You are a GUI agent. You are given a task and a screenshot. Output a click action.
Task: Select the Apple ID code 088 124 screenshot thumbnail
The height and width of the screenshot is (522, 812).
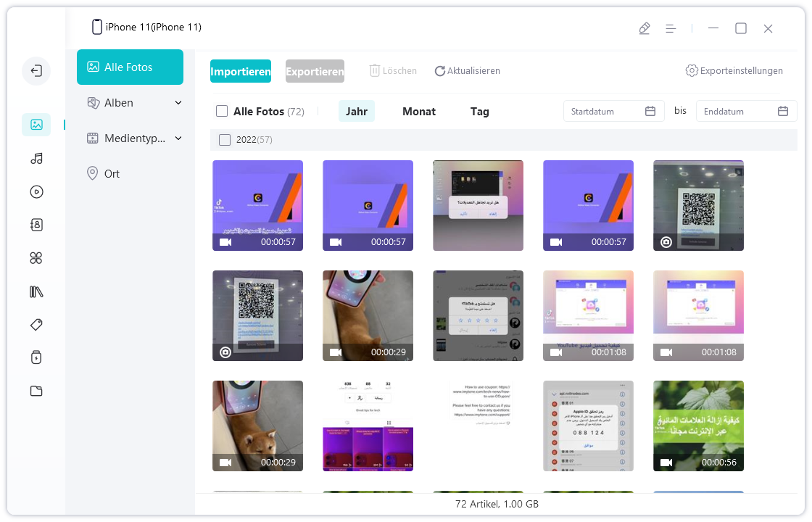588,426
